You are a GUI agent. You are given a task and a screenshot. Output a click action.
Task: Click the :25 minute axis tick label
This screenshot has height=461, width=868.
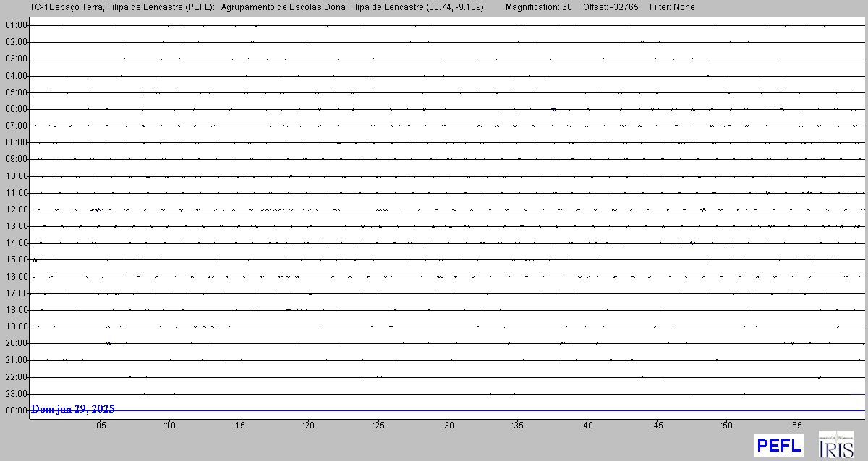tap(378, 426)
